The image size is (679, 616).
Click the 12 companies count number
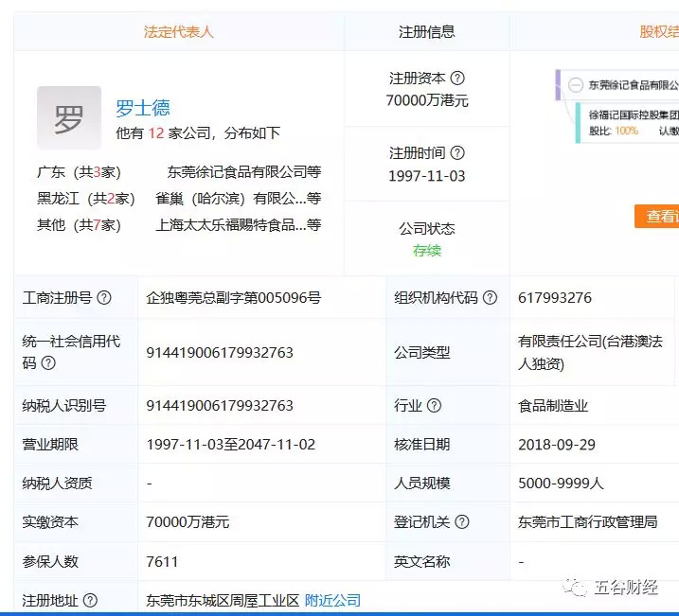coord(156,133)
